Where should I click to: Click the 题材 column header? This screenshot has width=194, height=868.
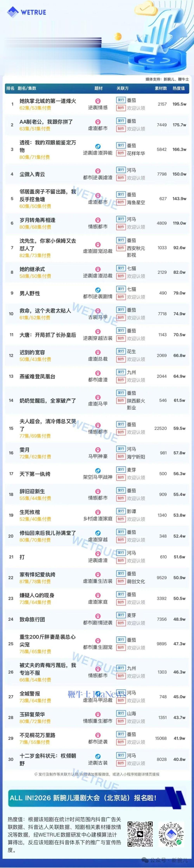click(98, 88)
